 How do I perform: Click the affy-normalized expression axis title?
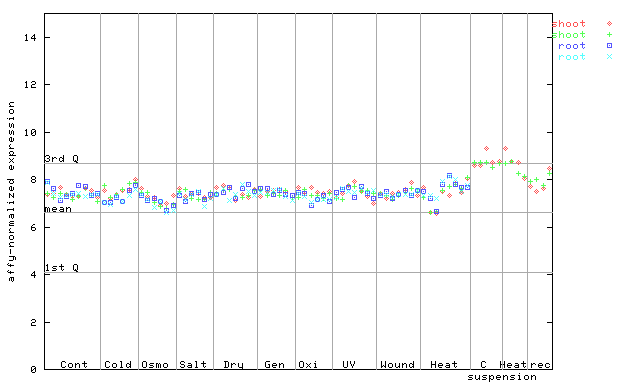[11, 191]
